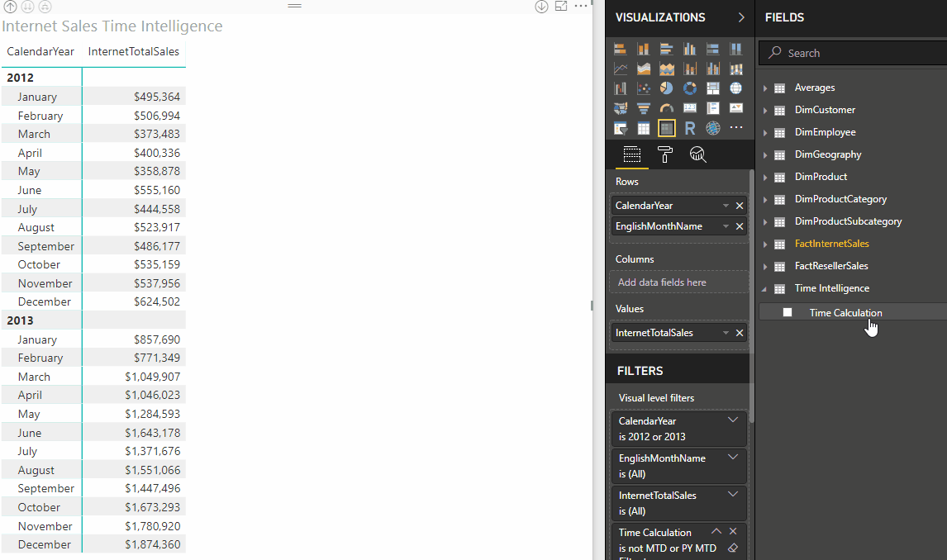Select the Treemap visualization
The width and height of the screenshot is (947, 560).
[712, 88]
